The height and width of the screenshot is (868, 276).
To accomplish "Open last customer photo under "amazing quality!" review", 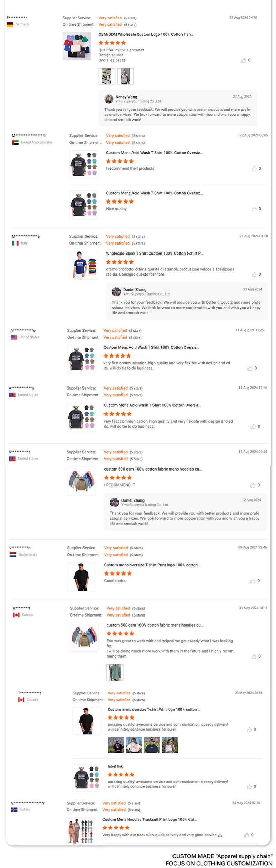I will point(170,745).
